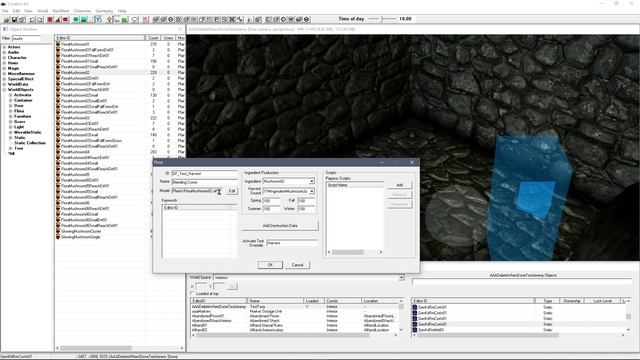Click the last circular icon in toolbar
The width and height of the screenshot is (640, 360).
pos(307,19)
